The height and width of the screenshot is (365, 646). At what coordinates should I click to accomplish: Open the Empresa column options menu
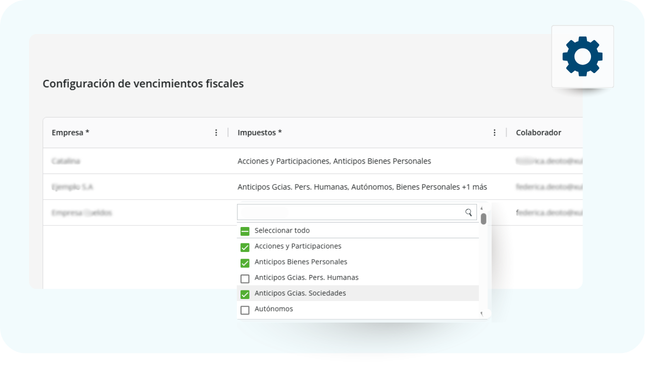click(216, 133)
